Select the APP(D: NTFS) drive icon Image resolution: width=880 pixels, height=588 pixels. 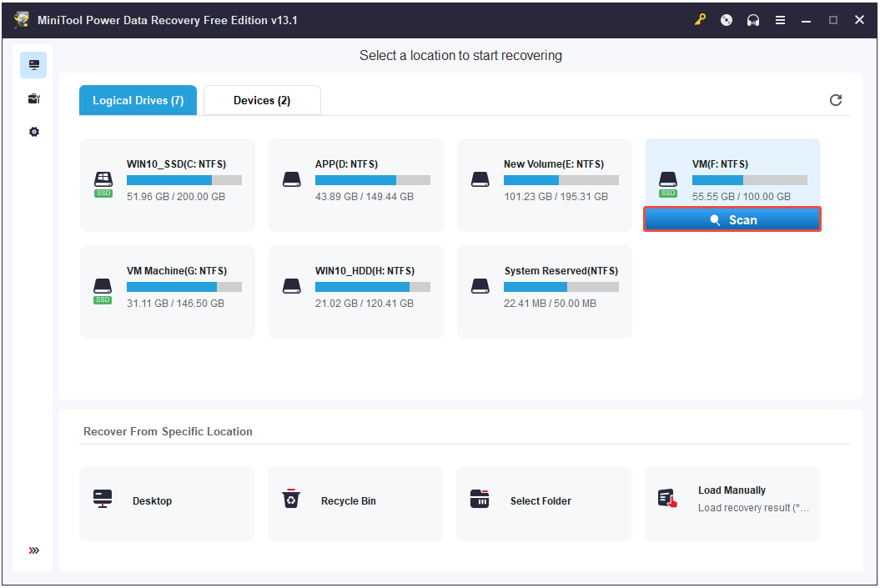tap(292, 179)
